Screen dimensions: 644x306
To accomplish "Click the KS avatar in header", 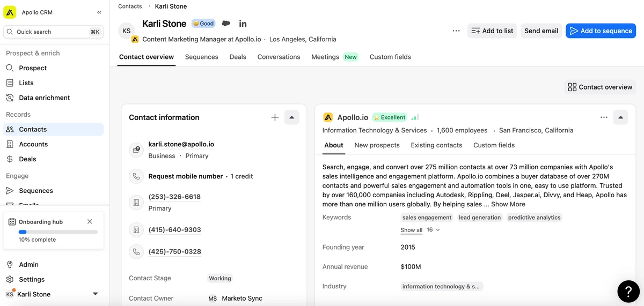I will (127, 31).
